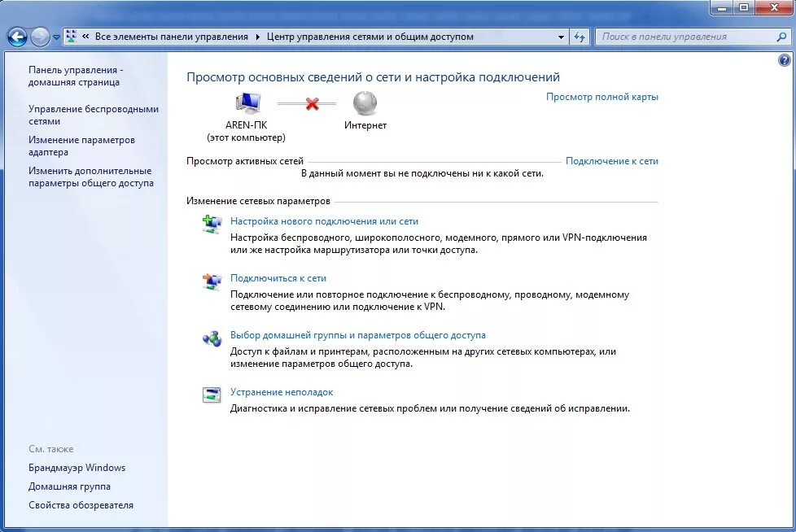Click the 'Просмотр активных сетей' section label
The image size is (796, 532).
(245, 161)
